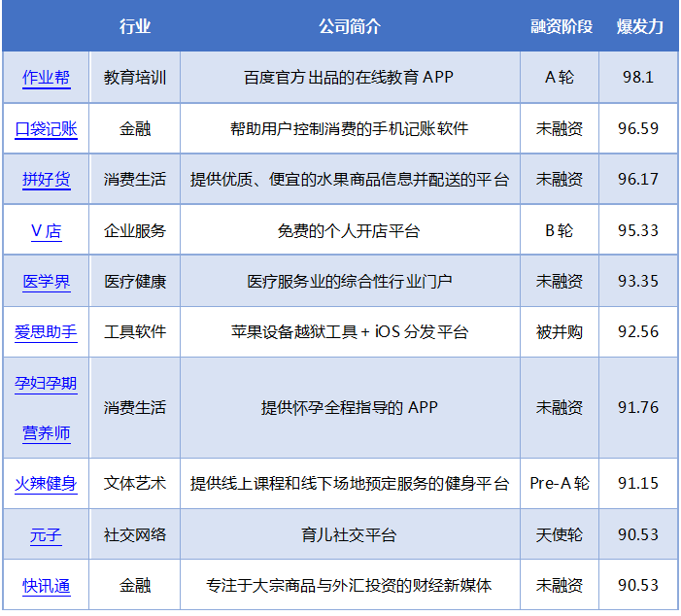
Task: Select the Pre-A轮 funding stage cell
Action: 560,484
